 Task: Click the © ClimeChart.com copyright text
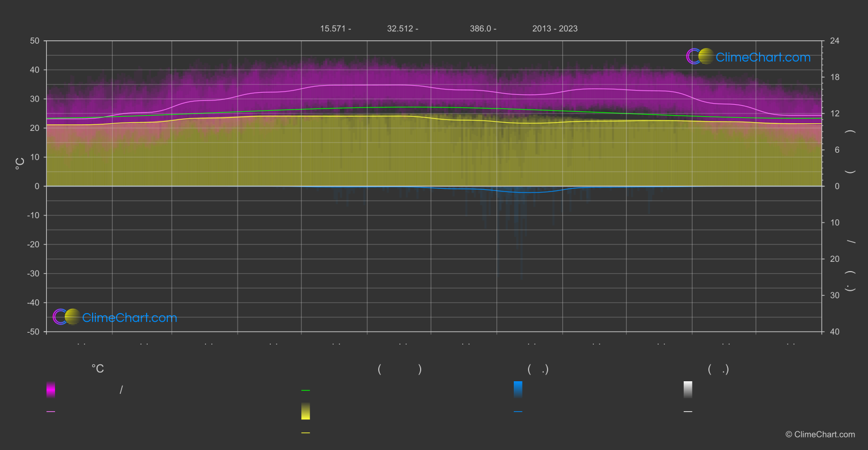tap(820, 435)
